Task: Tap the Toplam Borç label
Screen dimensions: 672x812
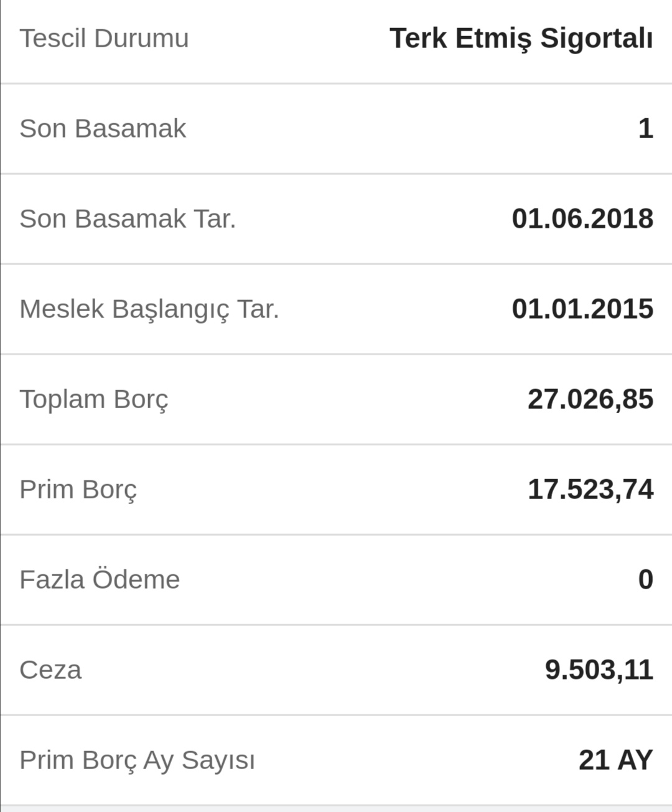Action: 94,399
